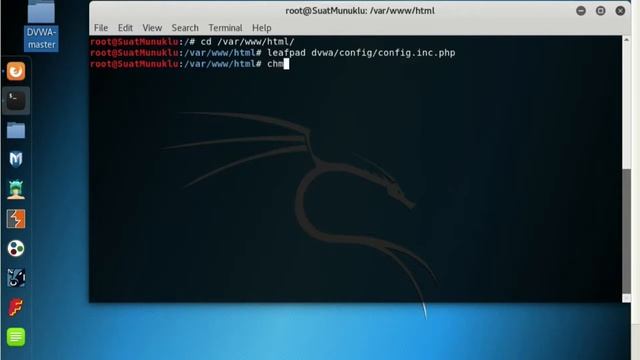Open the Terminal dock icon
Image resolution: width=640 pixels, height=360 pixels.
tap(16, 100)
